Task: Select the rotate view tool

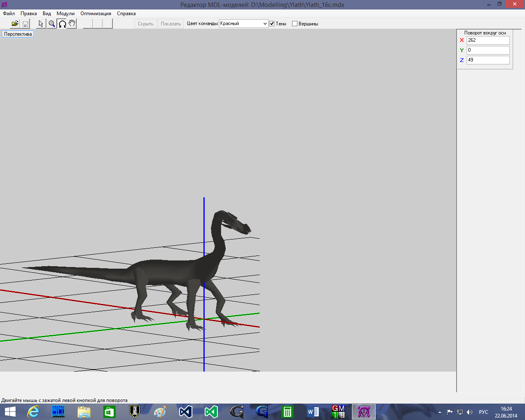Action: (62, 24)
